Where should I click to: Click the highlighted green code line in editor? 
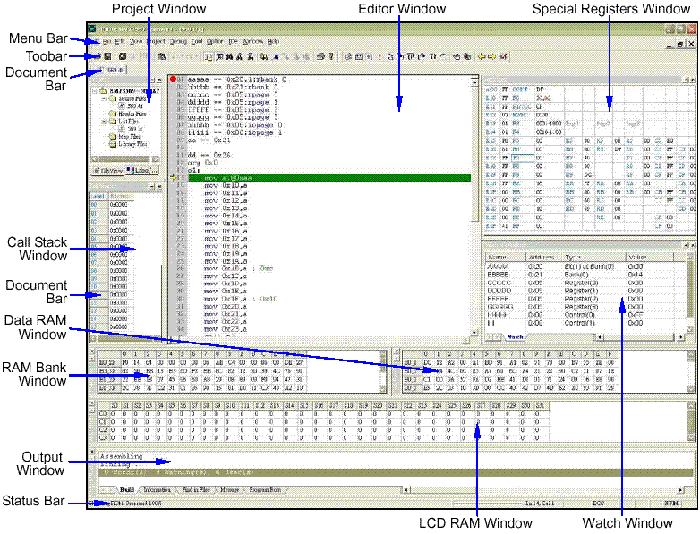(x=329, y=178)
